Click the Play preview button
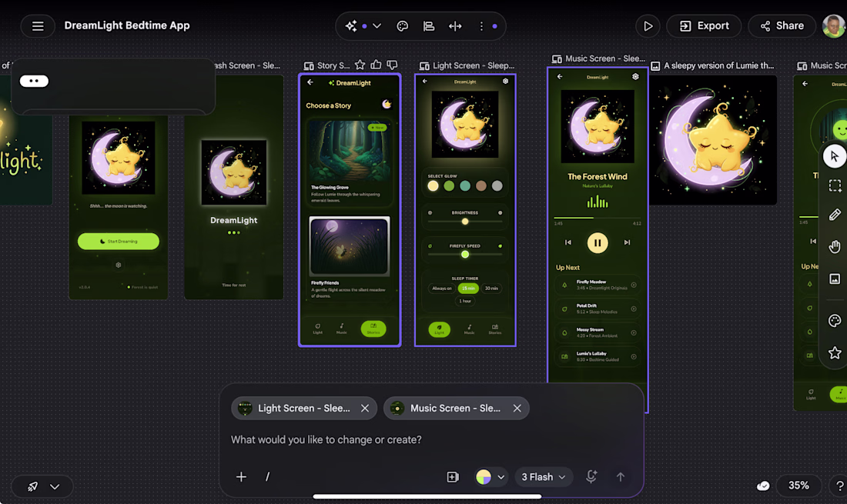This screenshot has height=504, width=847. [648, 26]
